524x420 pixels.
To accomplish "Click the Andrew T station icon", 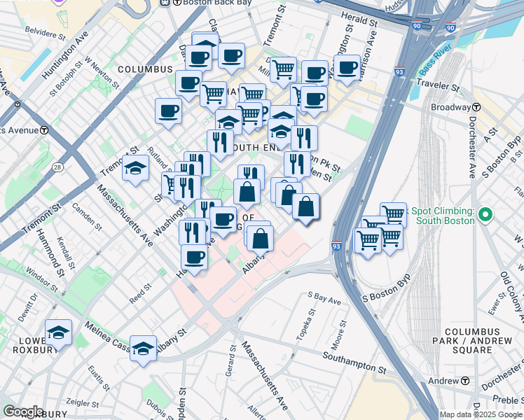I will [464, 381].
